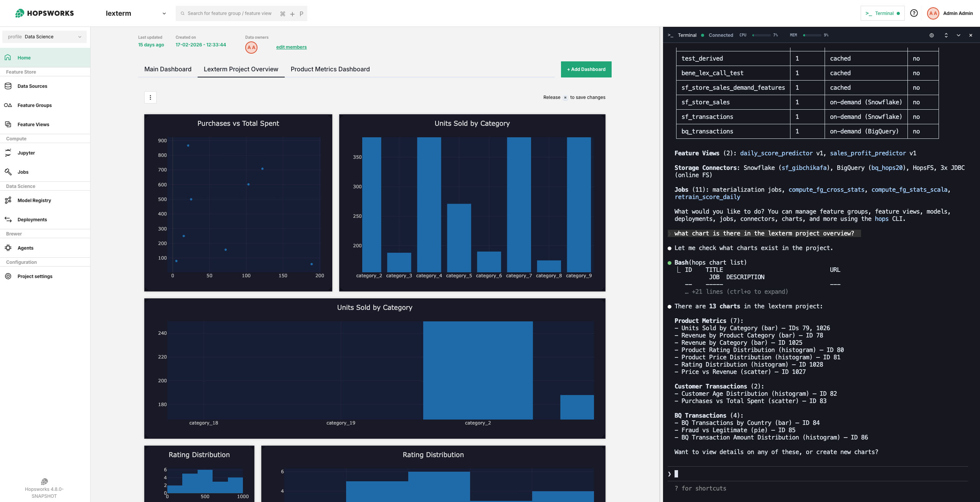Toggle the Terminal button in header
Screen dimensions: 980x502
tap(882, 13)
